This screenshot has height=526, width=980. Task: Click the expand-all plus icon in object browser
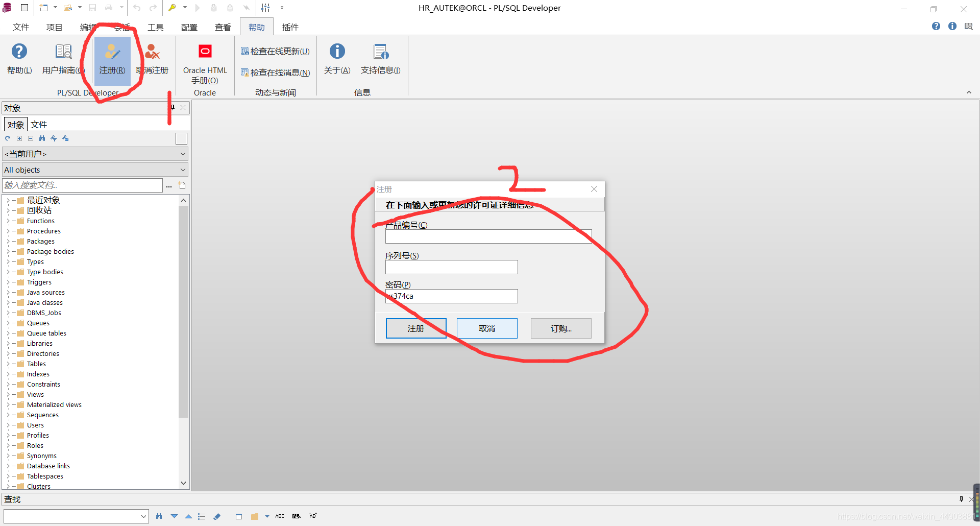coord(19,138)
